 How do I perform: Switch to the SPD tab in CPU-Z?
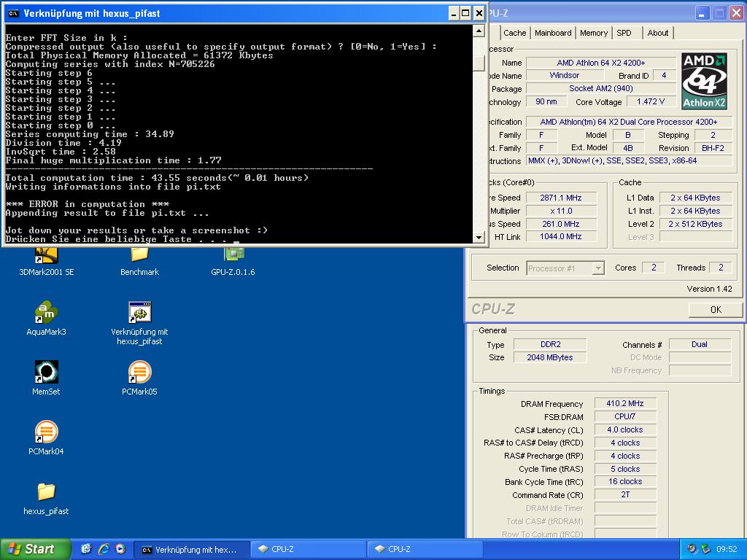(624, 33)
